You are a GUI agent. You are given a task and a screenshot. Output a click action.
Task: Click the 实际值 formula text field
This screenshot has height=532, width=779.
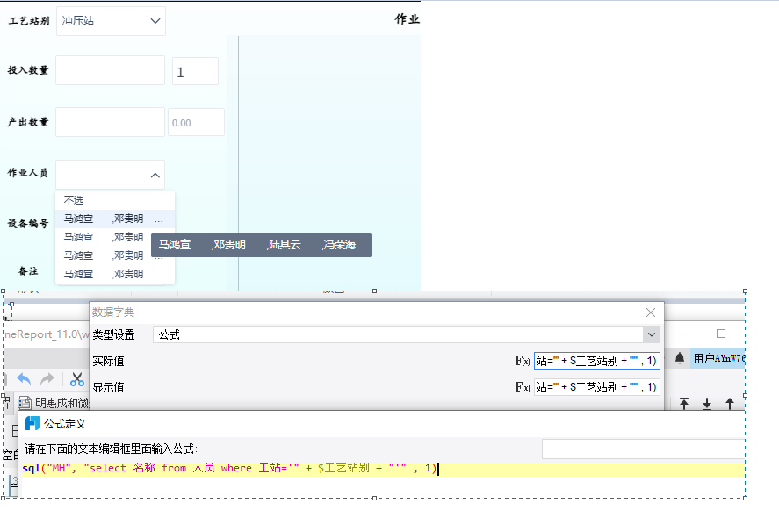596,361
